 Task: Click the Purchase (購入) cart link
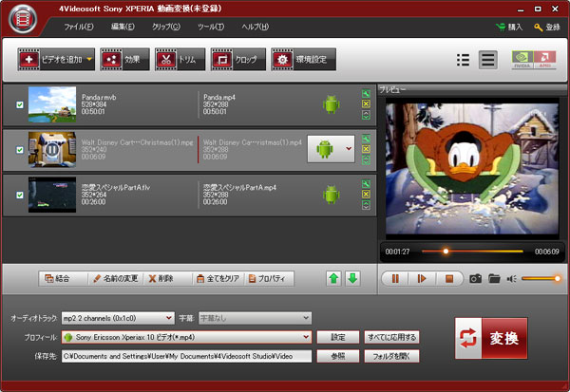pyautogui.click(x=509, y=27)
